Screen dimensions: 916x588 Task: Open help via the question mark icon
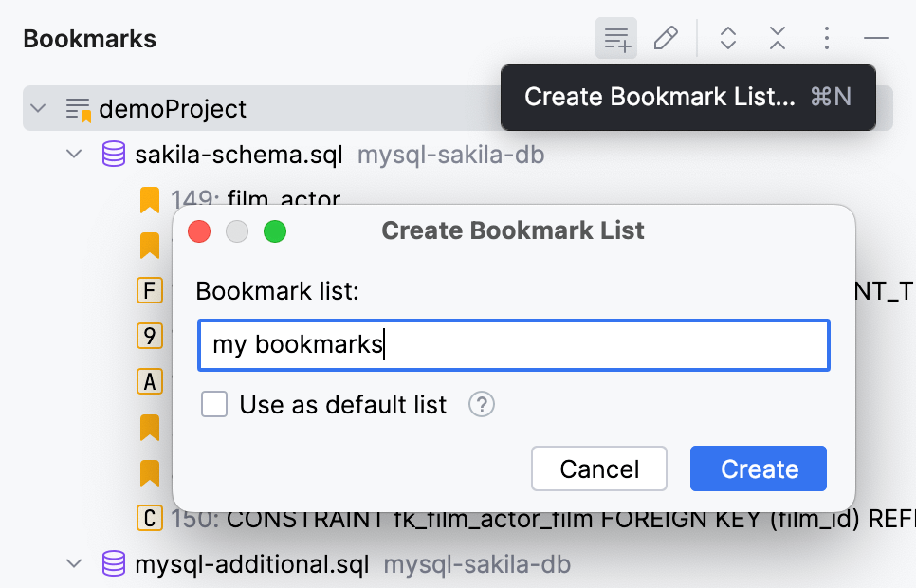pos(481,404)
